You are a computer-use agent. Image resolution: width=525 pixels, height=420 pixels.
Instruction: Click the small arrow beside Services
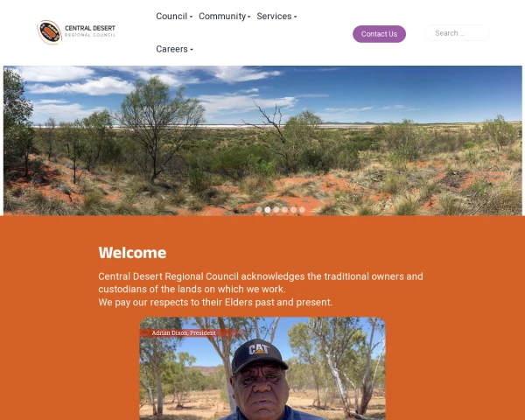coord(296,17)
